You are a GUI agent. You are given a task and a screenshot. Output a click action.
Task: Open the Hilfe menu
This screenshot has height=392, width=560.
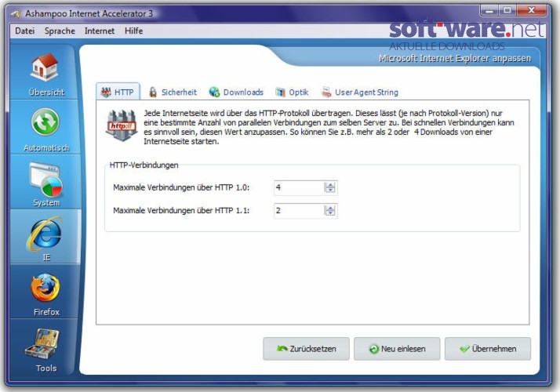(x=133, y=31)
